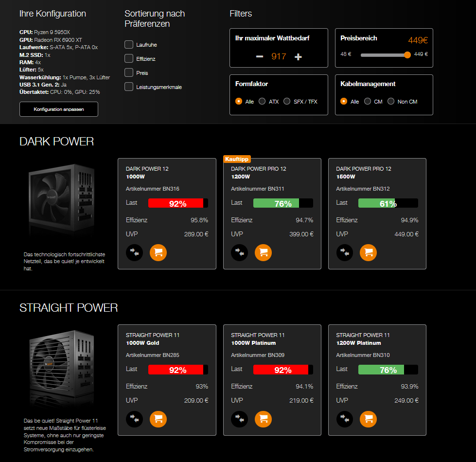Click the 289.00 € price
This screenshot has height=462, width=476.
click(x=196, y=234)
